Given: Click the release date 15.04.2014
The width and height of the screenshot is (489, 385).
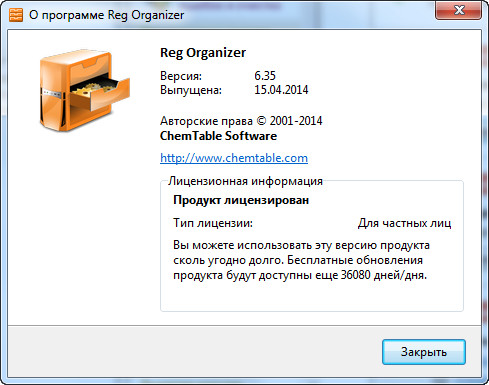Looking at the screenshot, I should tap(281, 90).
